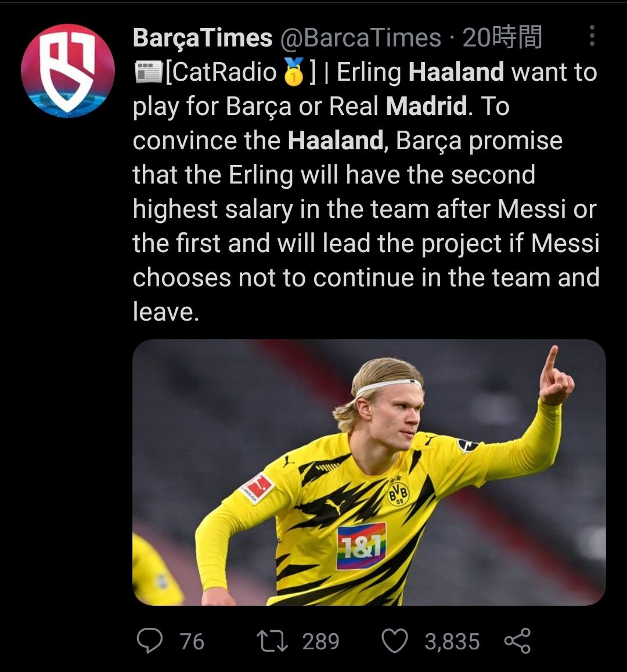Click the reply speech bubble icon
The image size is (627, 672).
(149, 641)
